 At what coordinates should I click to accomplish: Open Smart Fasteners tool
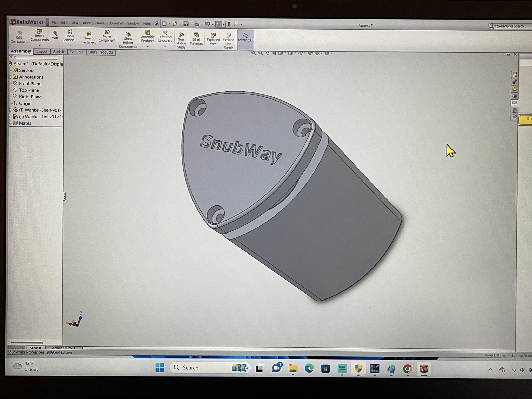(88, 38)
